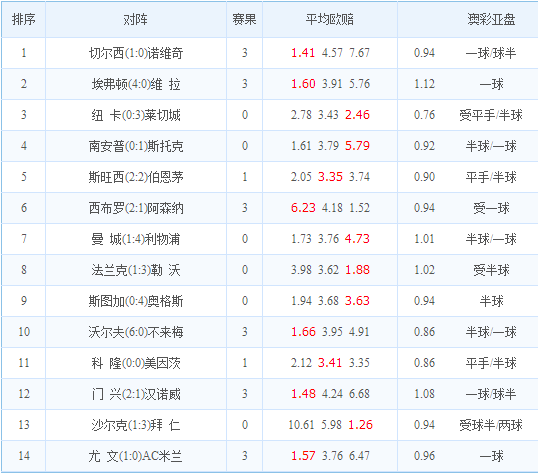Click Asian odds value 1.01
The image size is (538, 473).
coord(424,239)
